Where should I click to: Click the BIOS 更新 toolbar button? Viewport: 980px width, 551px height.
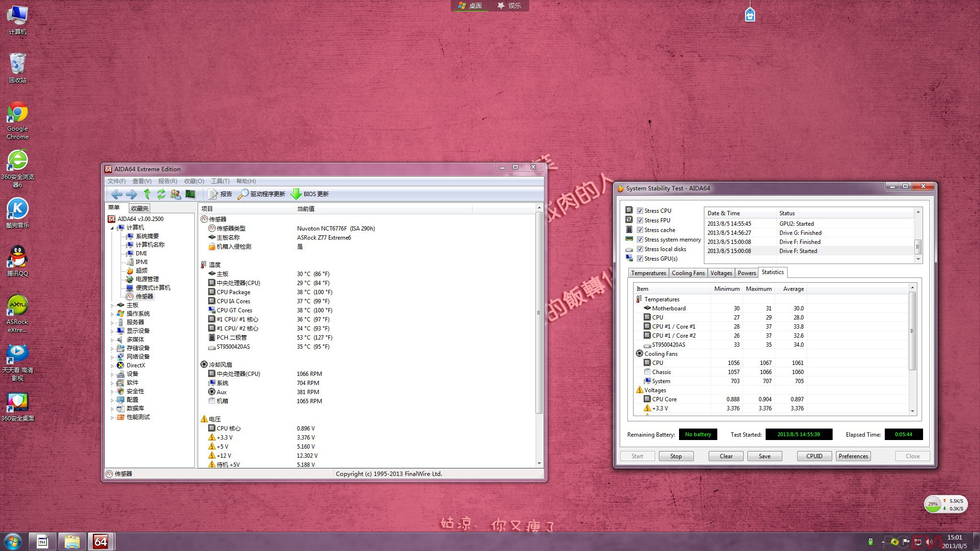click(x=310, y=194)
